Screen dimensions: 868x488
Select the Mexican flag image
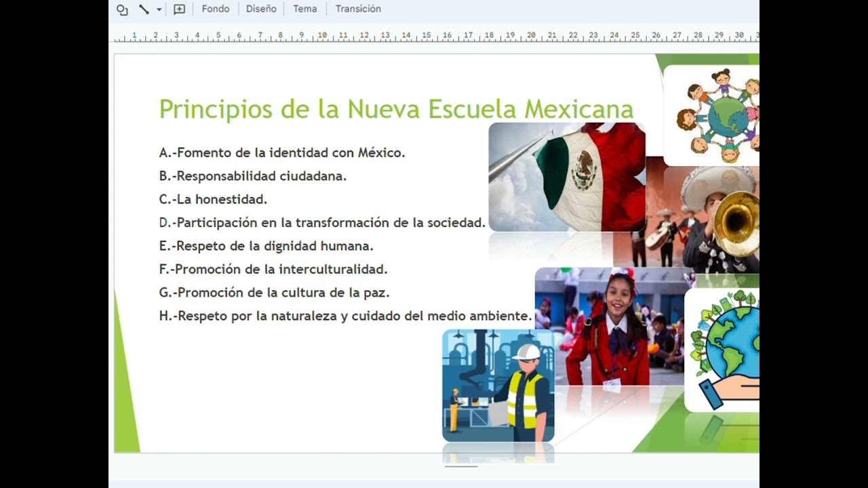[x=567, y=177]
